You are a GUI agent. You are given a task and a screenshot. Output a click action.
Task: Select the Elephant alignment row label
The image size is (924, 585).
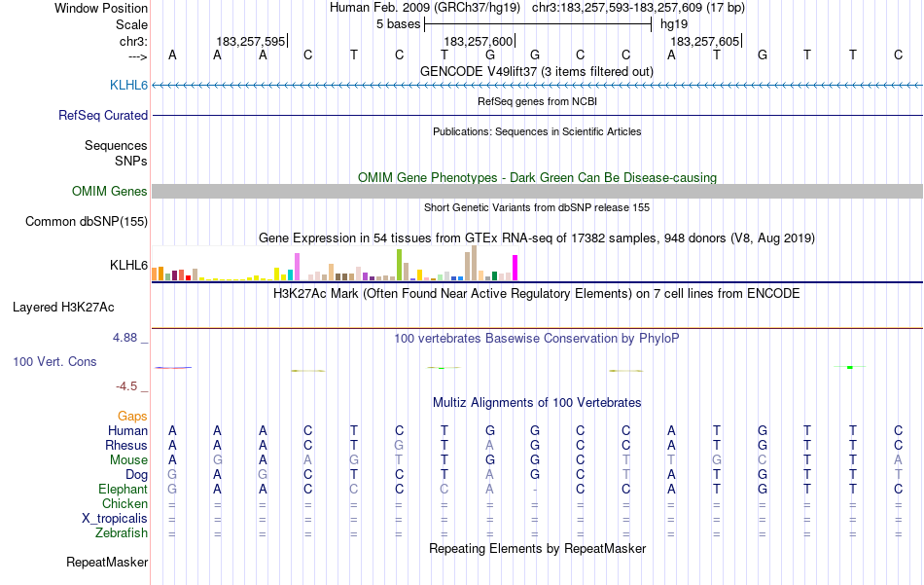[123, 490]
